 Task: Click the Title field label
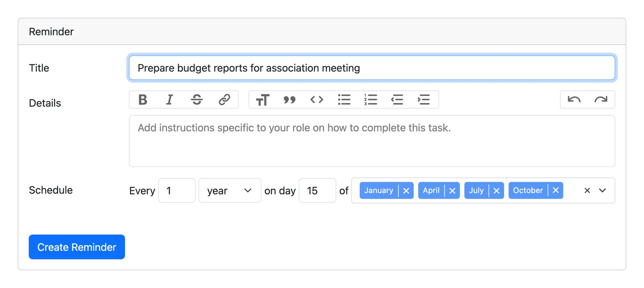click(x=39, y=68)
